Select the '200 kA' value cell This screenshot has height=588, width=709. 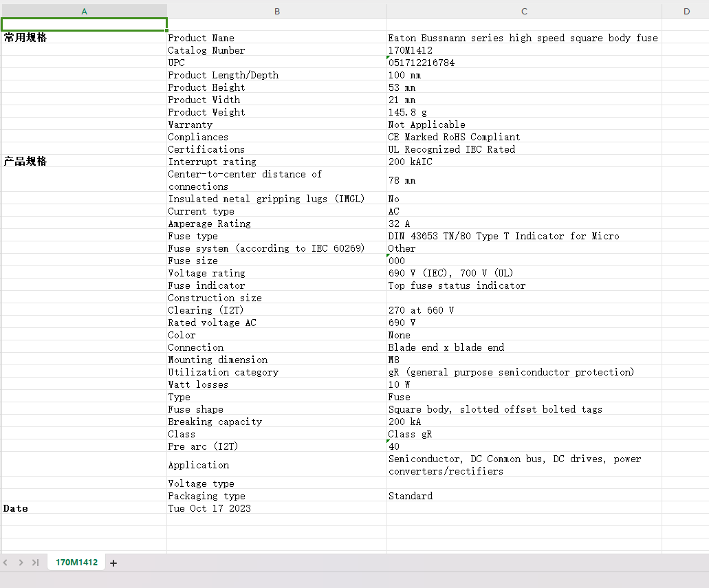pyautogui.click(x=524, y=422)
